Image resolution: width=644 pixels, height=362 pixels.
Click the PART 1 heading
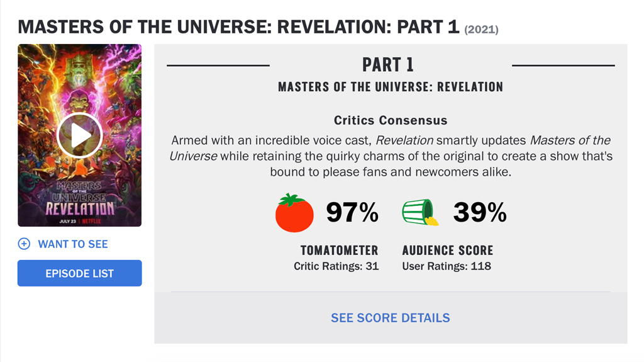point(388,65)
